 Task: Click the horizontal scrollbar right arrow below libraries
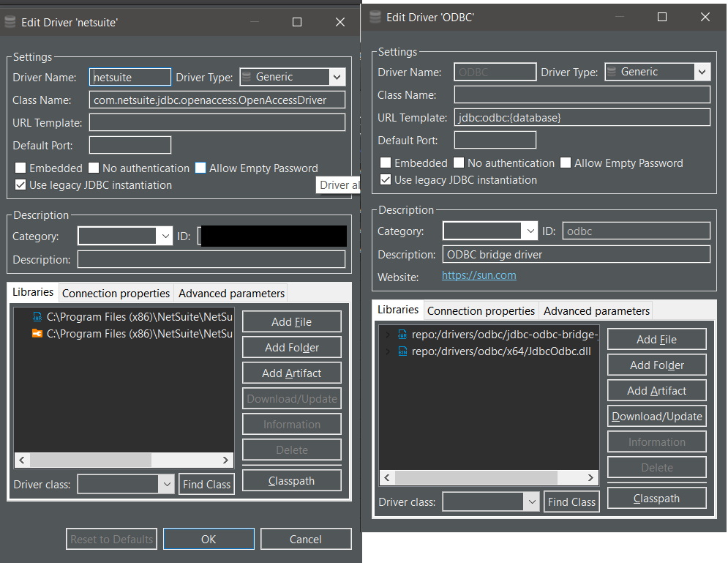pos(226,460)
